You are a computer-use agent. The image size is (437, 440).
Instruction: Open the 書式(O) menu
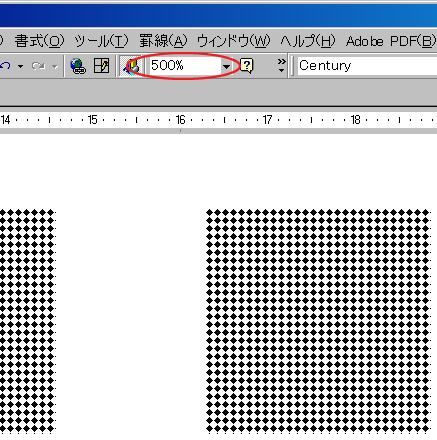pos(39,41)
